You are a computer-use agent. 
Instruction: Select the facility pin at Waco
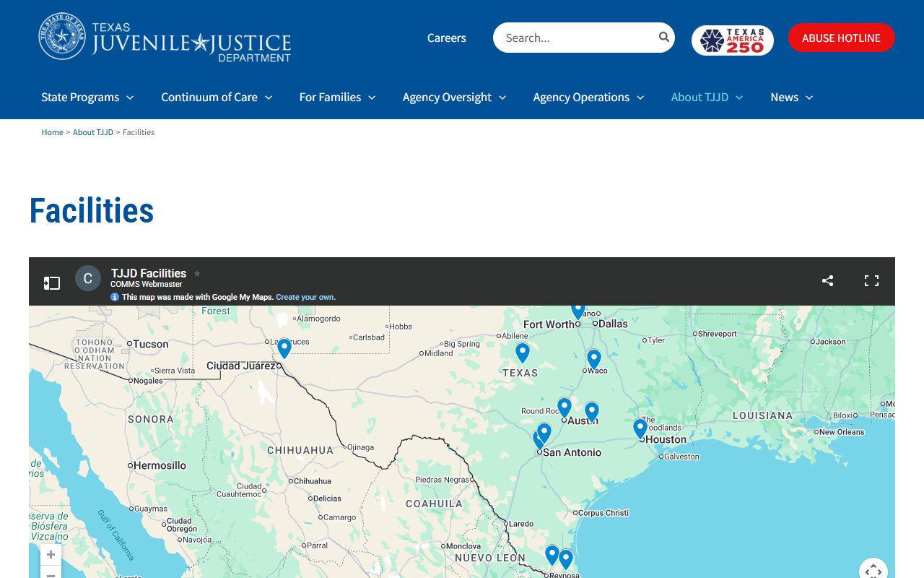[x=594, y=359]
